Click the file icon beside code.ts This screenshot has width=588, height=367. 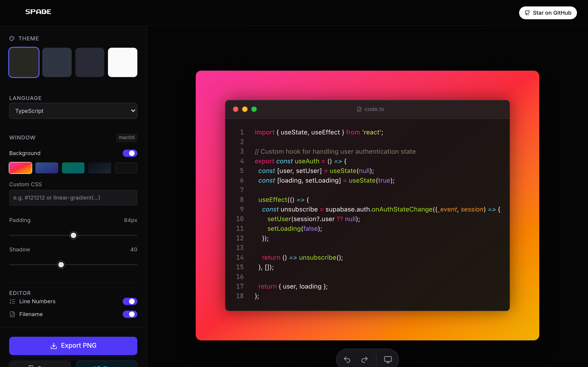pos(359,109)
